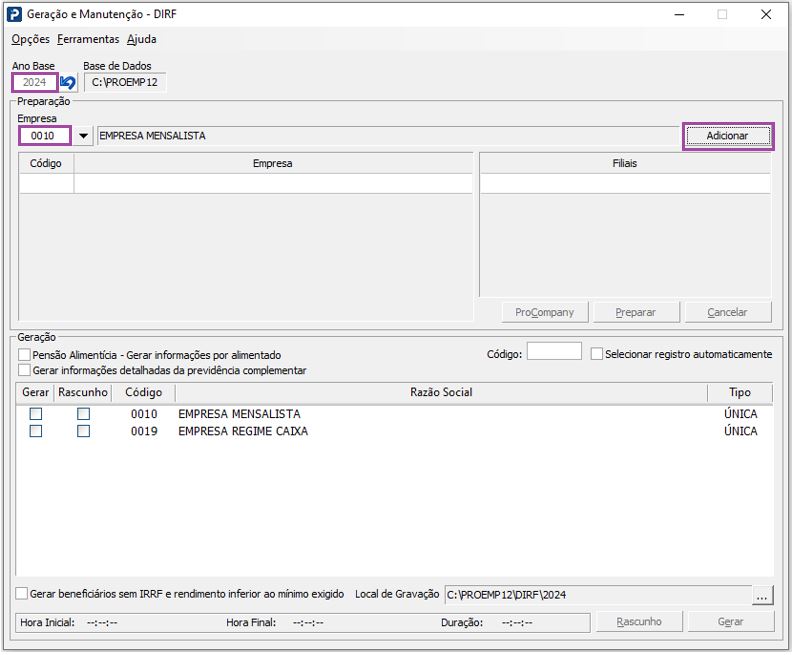Click the Empresa code field showing 0010
The height and width of the screenshot is (655, 794).
tap(44, 136)
